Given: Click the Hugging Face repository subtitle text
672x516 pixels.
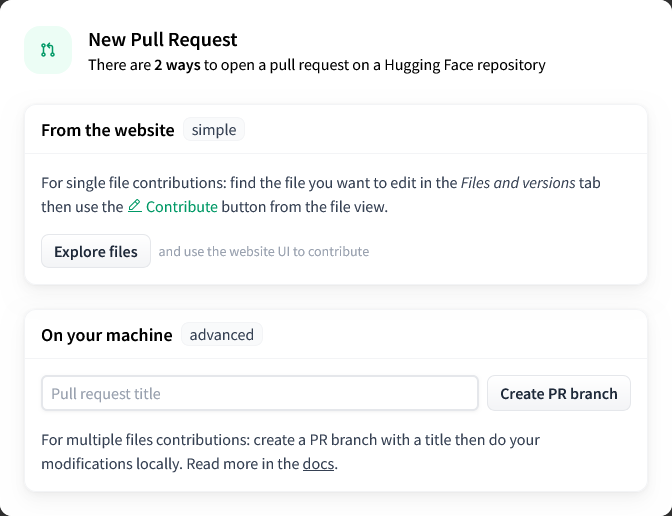Looking at the screenshot, I should coord(465,65).
